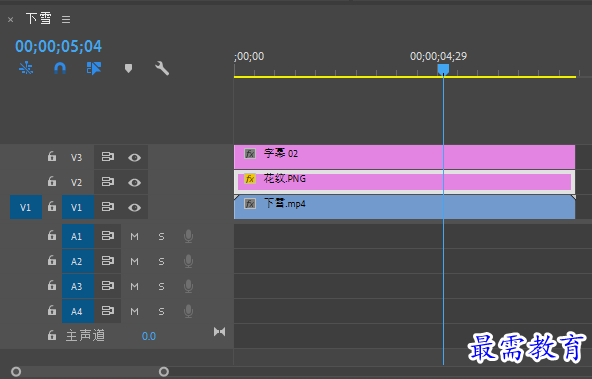Viewport: 592px width, 379px height.
Task: Enable voice-over record on A2
Action: (188, 262)
